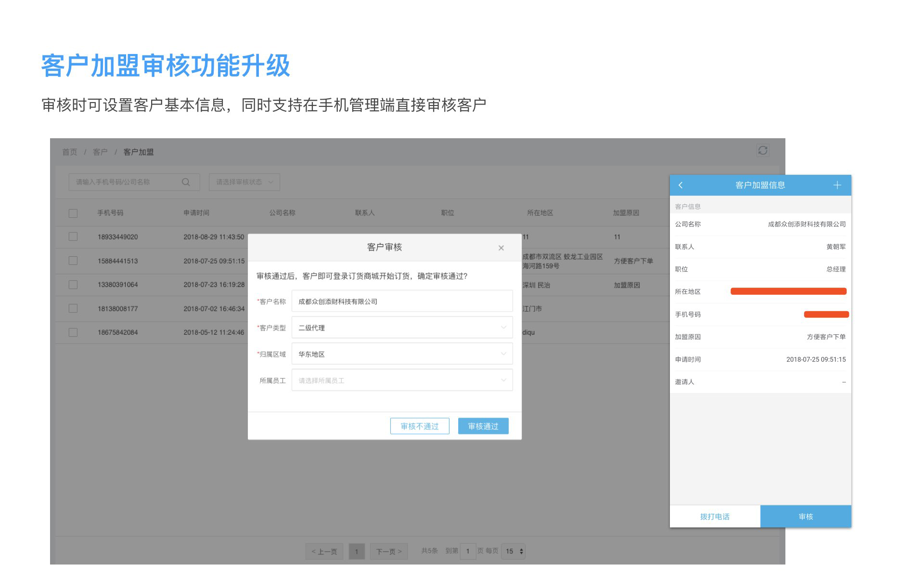Click the 客户名称 input field
Image resolution: width=924 pixels, height=578 pixels.
(x=402, y=302)
